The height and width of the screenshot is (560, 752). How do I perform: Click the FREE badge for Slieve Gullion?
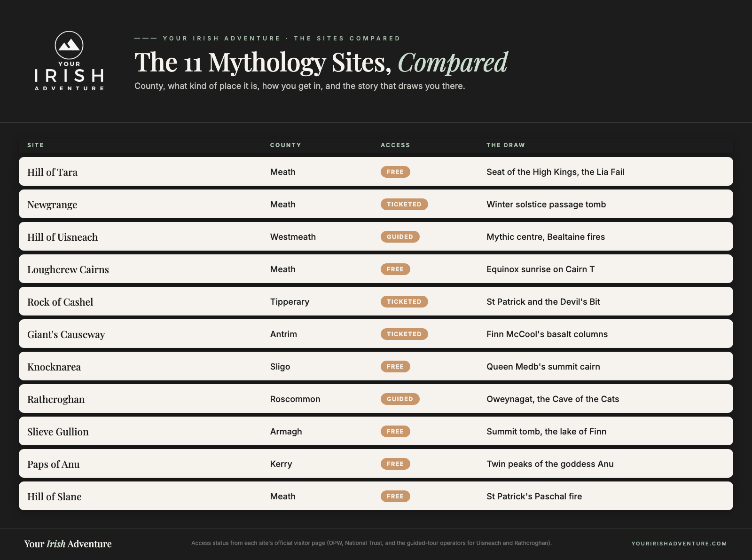coord(395,432)
